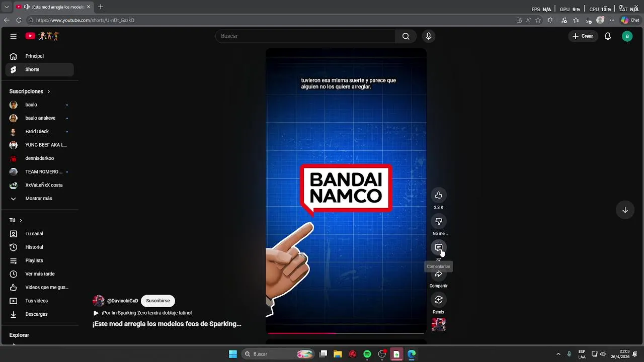Open linked video Por fin Sparking Zero
The width and height of the screenshot is (644, 362).
[x=142, y=313]
